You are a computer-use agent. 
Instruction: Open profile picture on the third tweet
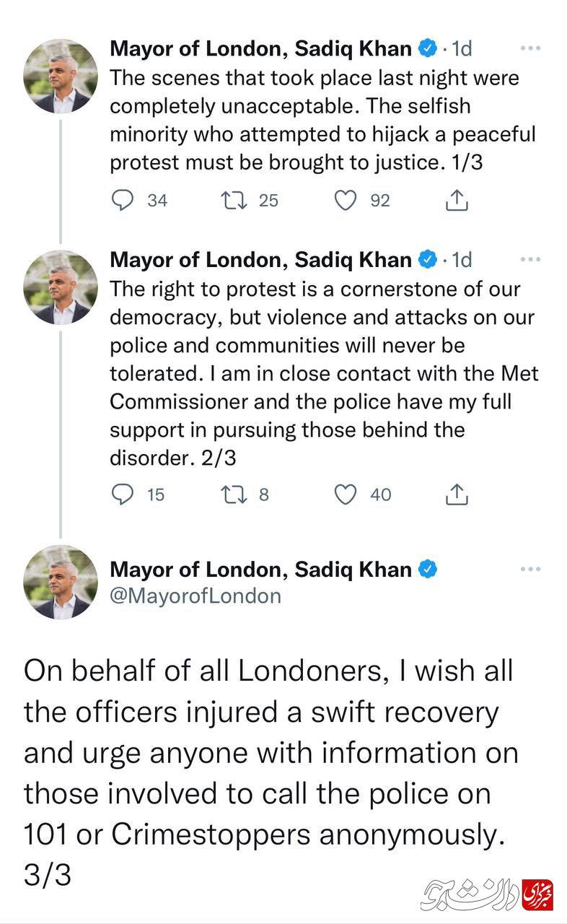[61, 582]
